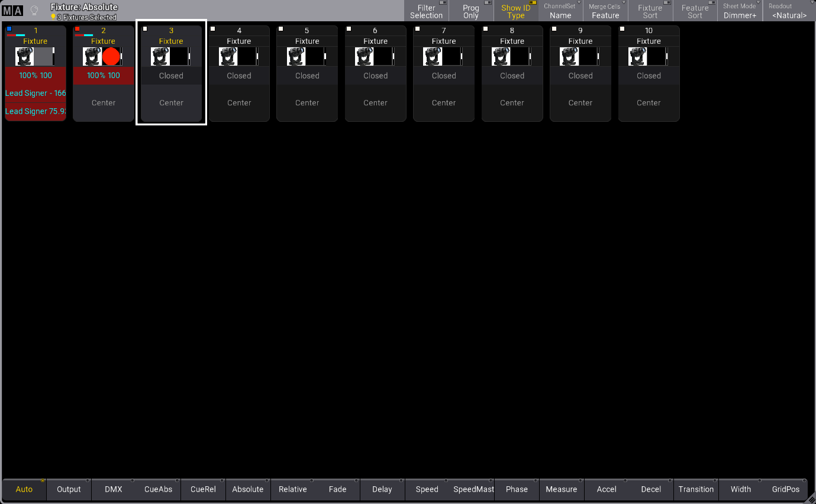Toggle the Filter Selection option

click(x=426, y=11)
